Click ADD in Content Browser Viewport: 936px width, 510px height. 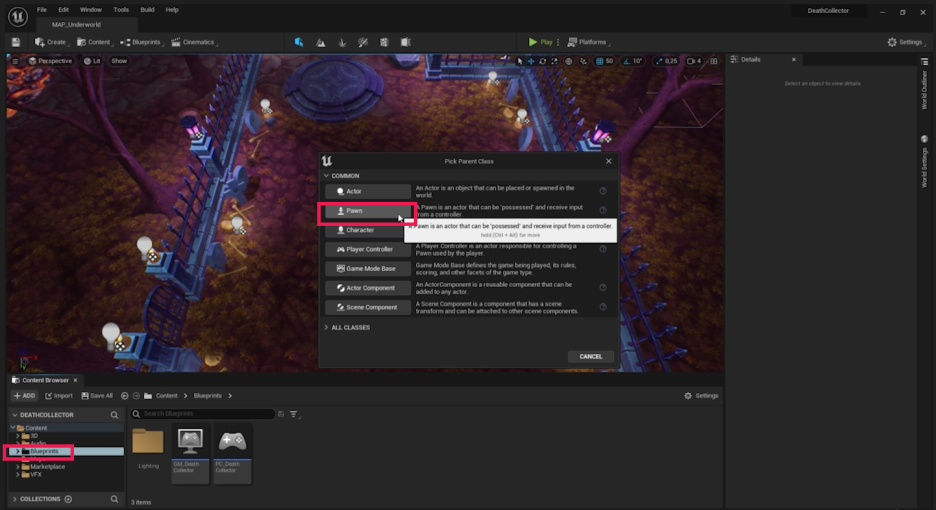pos(24,396)
